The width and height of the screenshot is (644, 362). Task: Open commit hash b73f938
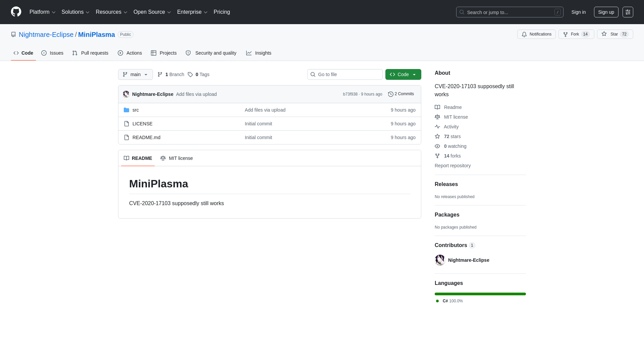(x=350, y=94)
